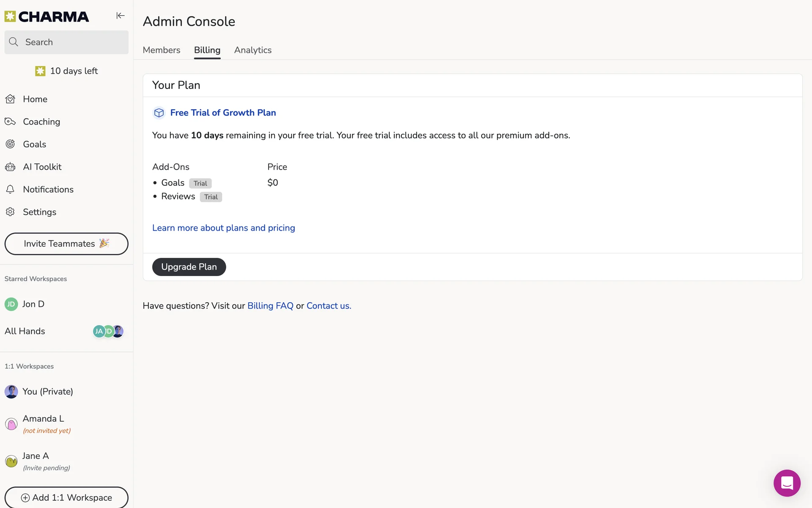Click the Upgrade Plan button
812x508 pixels.
click(189, 267)
